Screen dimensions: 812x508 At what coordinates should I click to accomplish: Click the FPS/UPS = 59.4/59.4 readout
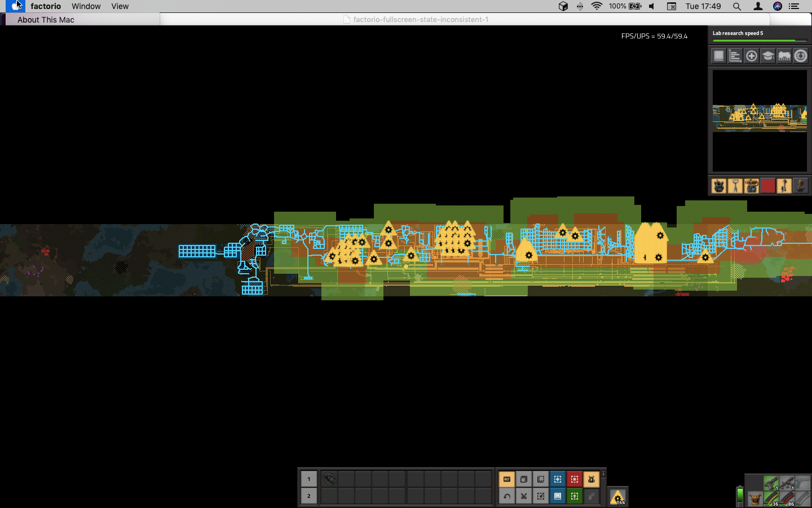click(x=654, y=36)
